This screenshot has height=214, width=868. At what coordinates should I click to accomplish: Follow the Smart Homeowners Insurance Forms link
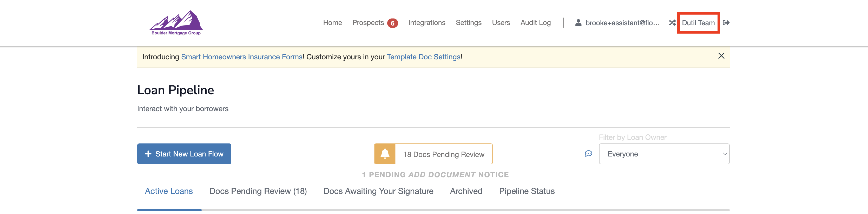click(242, 57)
